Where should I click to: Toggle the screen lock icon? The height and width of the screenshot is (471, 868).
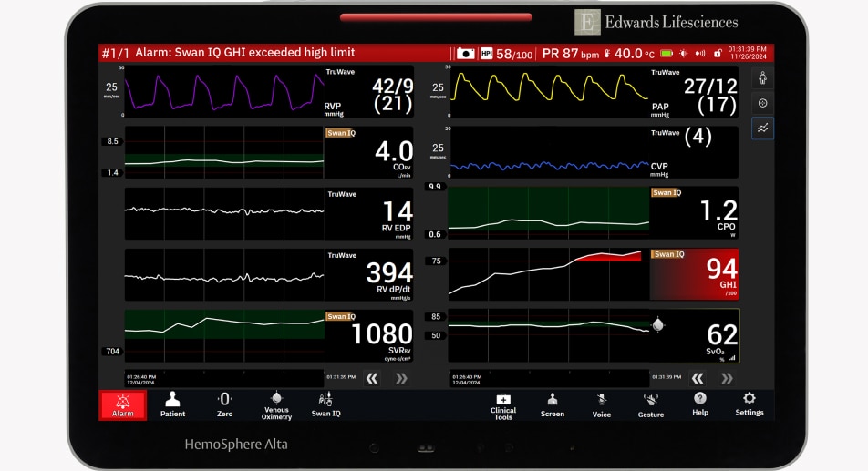click(718, 54)
